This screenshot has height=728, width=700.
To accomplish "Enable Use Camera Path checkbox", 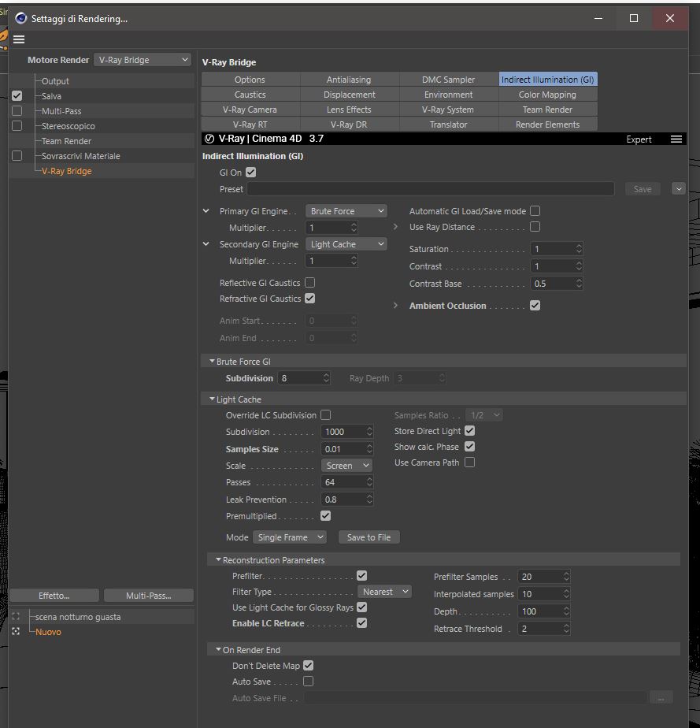I will [x=469, y=462].
